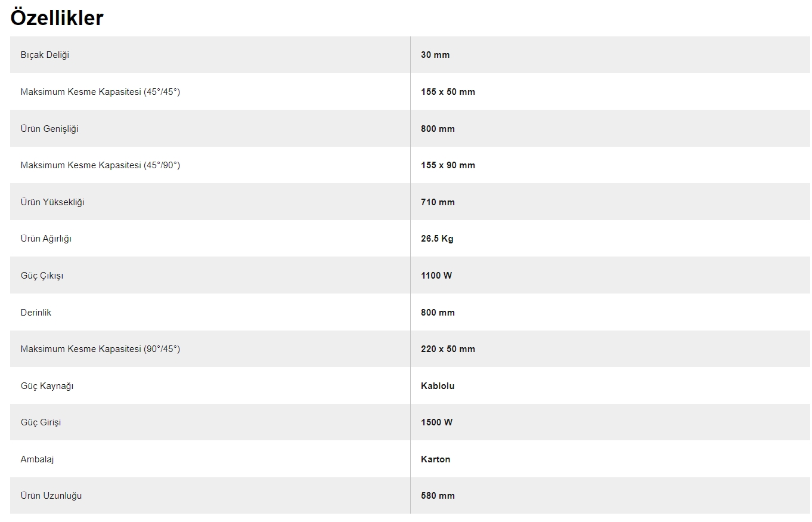Select the 710 mm value
This screenshot has width=812, height=522.
click(x=438, y=202)
